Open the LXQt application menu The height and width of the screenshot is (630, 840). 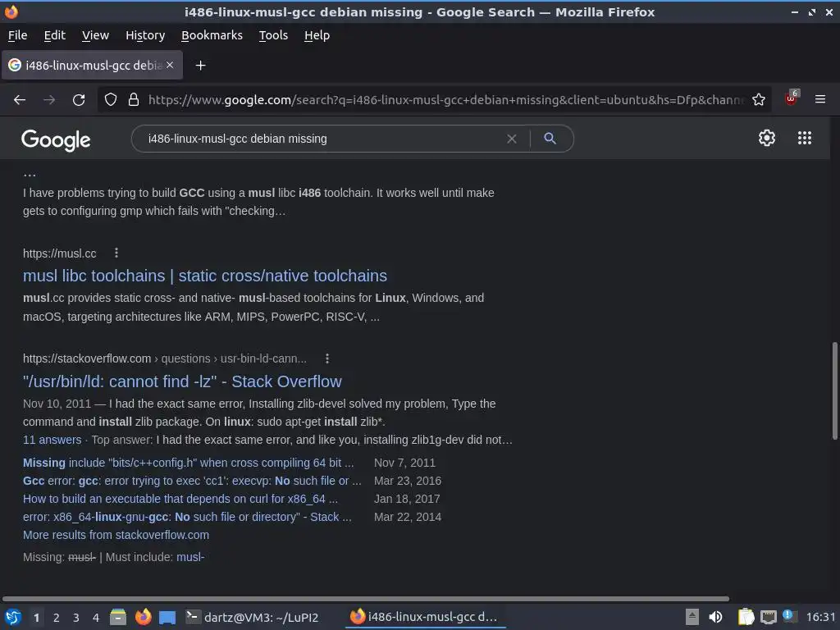(13, 617)
